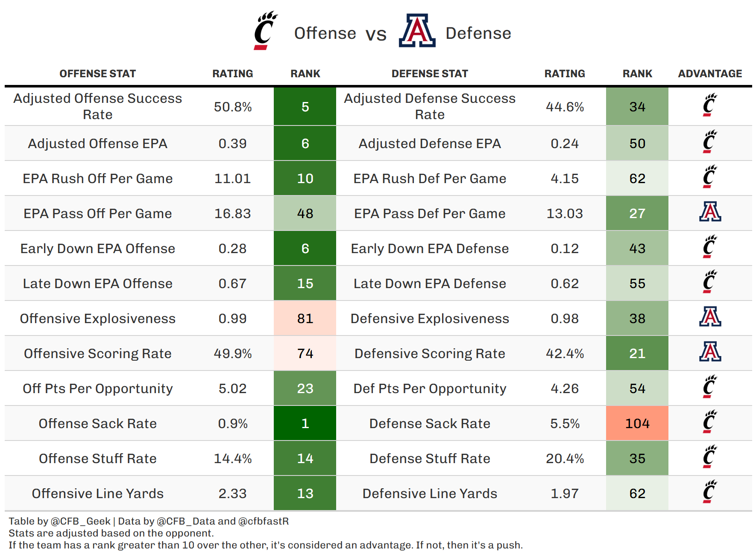Click the orange rank 104 cell
This screenshot has width=756, height=560.
tap(637, 423)
